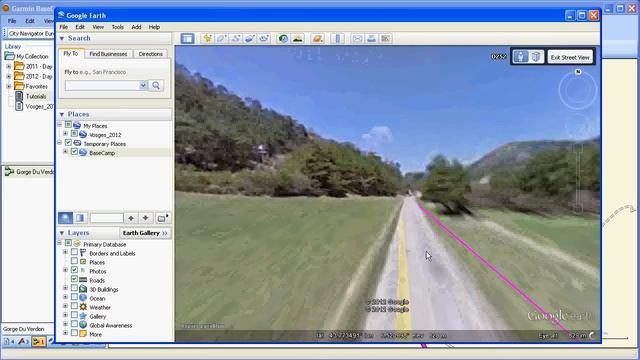
Task: Toggle sunlight across the landscape icon
Action: [298, 38]
